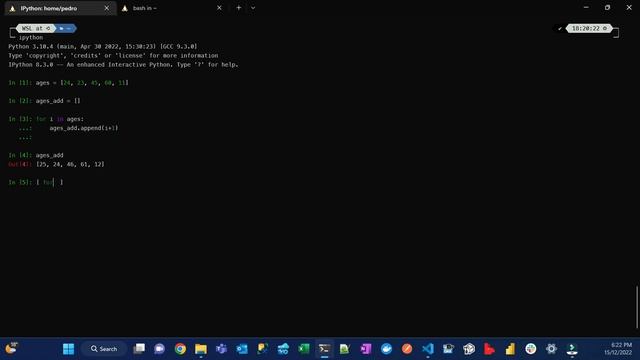Click the 'ages_add' text on the In [4] line
The width and height of the screenshot is (640, 360).
click(x=49, y=155)
